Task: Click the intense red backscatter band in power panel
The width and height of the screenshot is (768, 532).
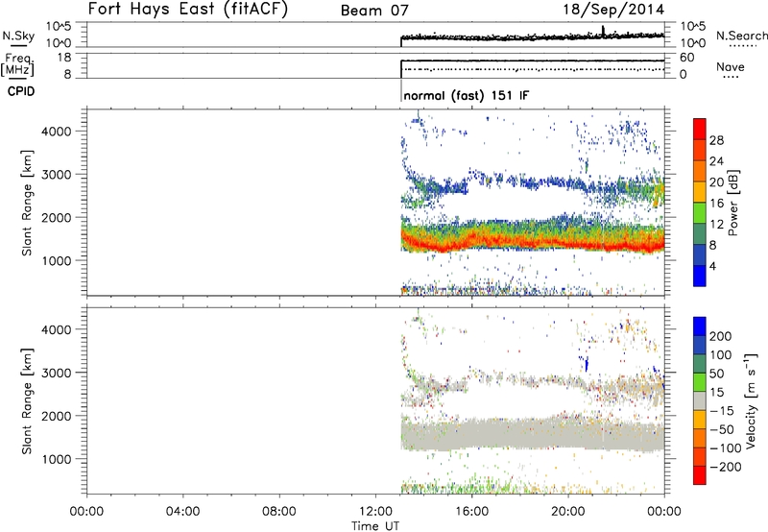Action: pos(532,241)
